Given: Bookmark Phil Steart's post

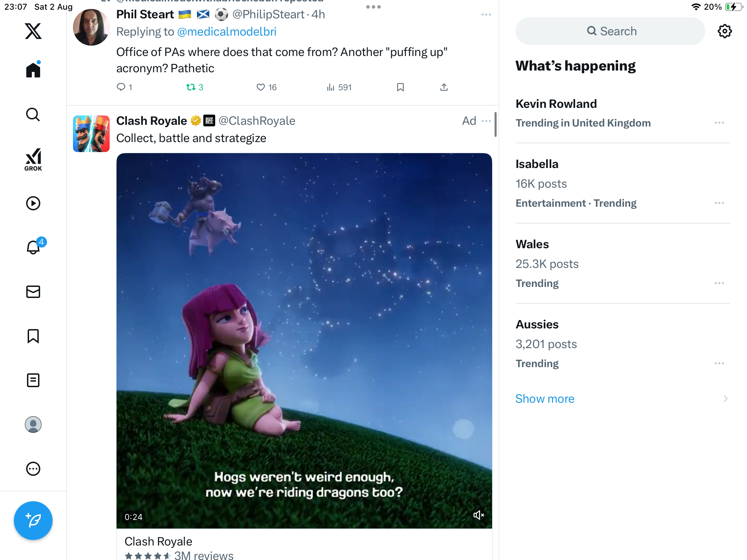Looking at the screenshot, I should (400, 87).
